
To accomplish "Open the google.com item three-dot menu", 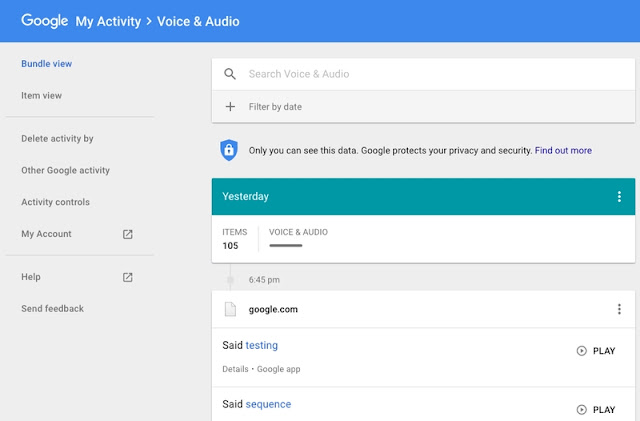I will (x=619, y=309).
